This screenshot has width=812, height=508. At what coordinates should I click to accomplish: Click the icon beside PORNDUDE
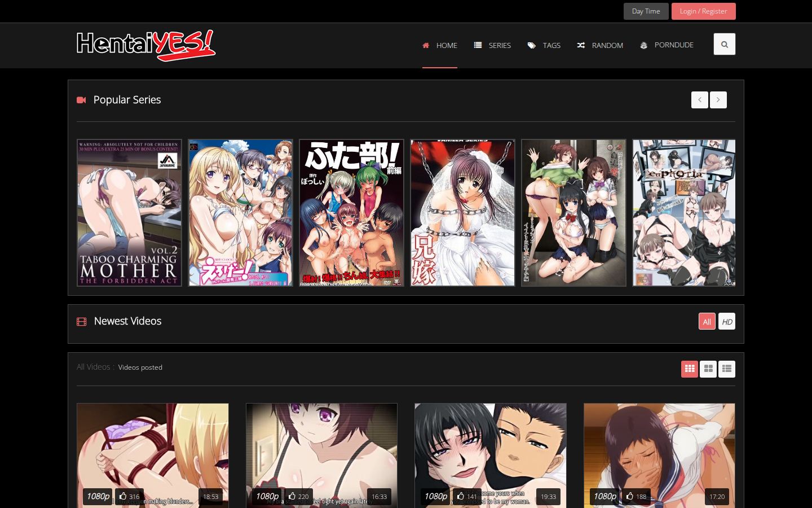644,45
